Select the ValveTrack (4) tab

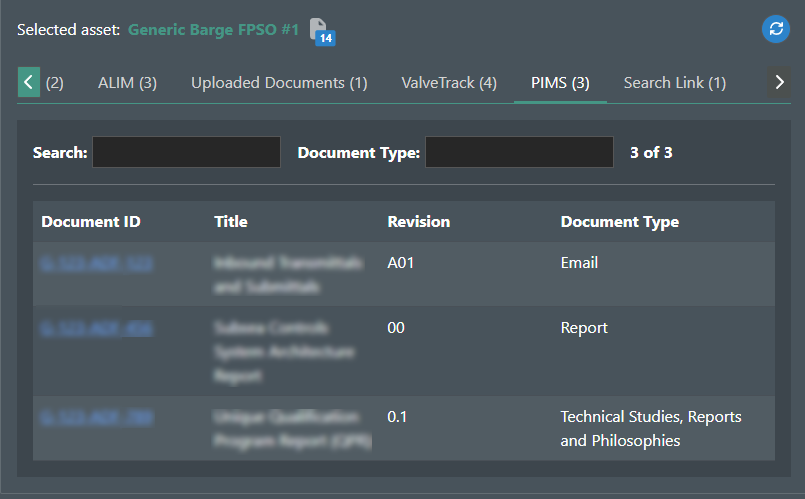[x=448, y=83]
